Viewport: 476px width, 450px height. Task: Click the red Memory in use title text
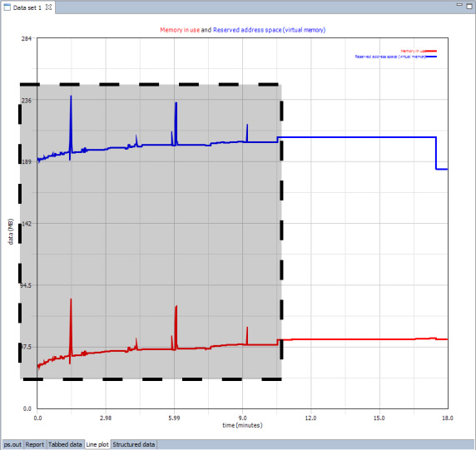pos(180,30)
